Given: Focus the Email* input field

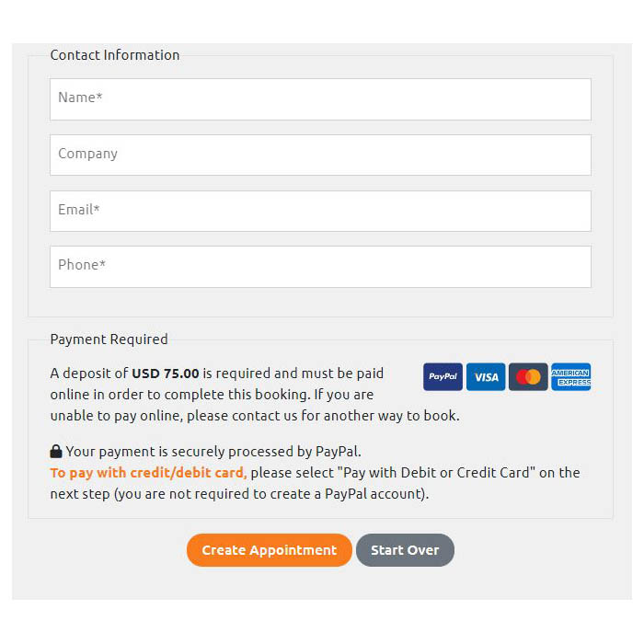Looking at the screenshot, I should pos(320,211).
